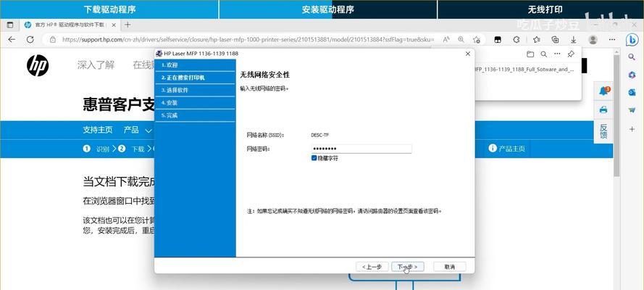Close the HP drivers browser tab
The width and height of the screenshot is (644, 290).
(114, 25)
